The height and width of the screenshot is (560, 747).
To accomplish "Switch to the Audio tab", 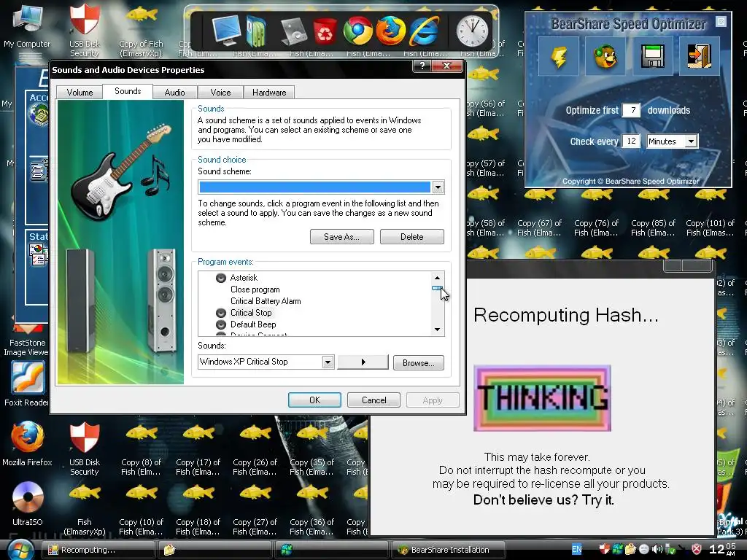I will pyautogui.click(x=174, y=93).
